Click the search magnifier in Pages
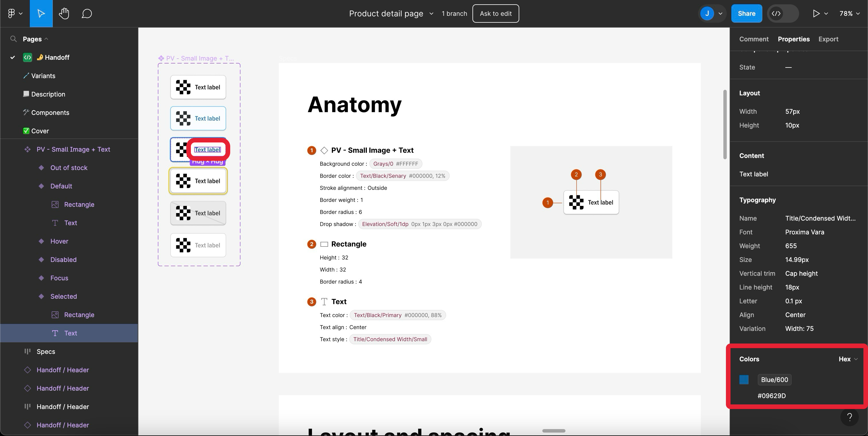This screenshot has height=436, width=868. pos(13,39)
